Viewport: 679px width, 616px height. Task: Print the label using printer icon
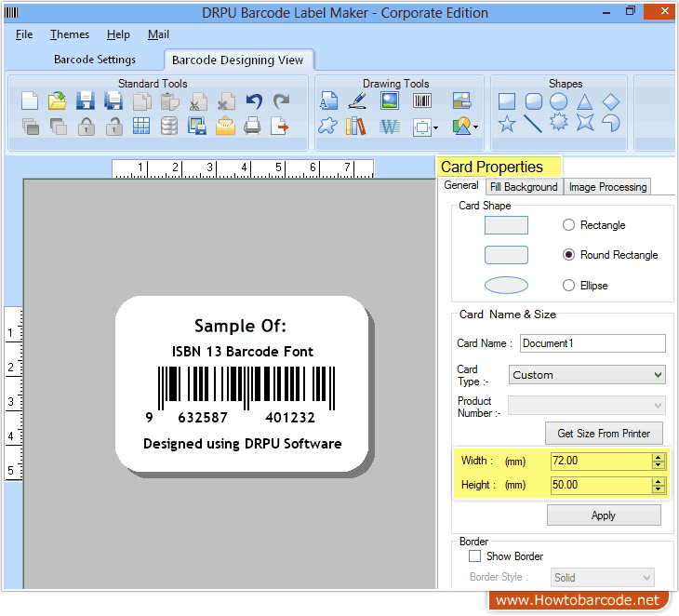(252, 126)
